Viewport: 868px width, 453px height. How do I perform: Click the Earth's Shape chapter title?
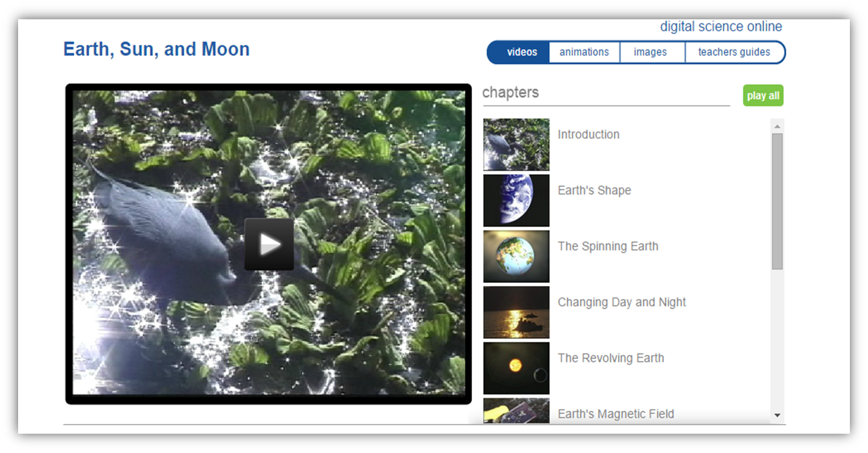tap(595, 191)
